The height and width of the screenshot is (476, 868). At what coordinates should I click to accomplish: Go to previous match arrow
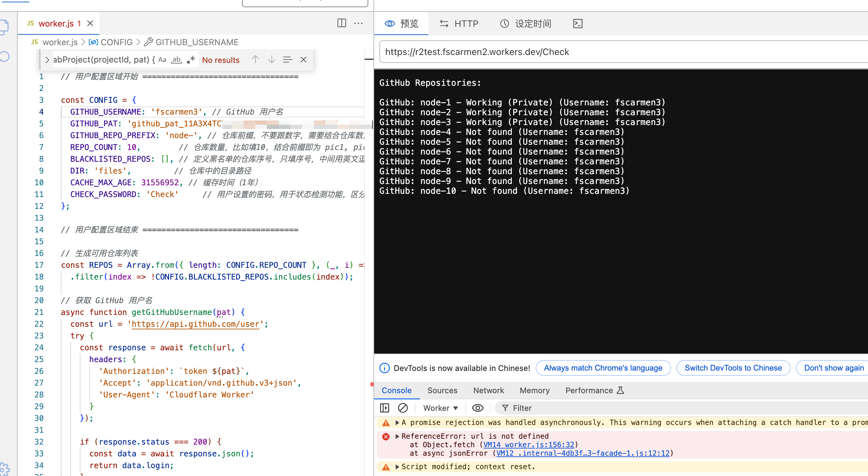pyautogui.click(x=255, y=60)
